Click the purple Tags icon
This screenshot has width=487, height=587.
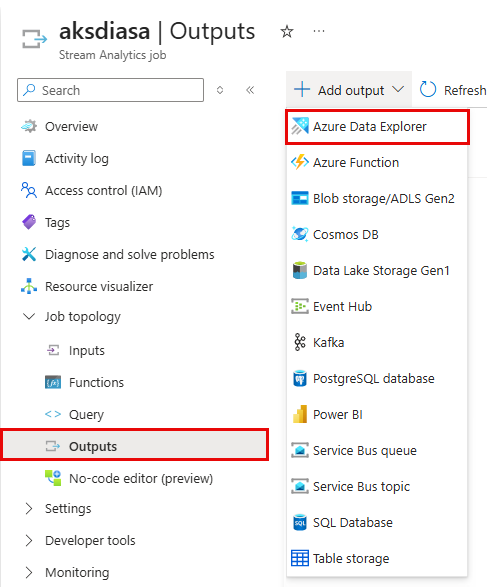pyautogui.click(x=29, y=222)
